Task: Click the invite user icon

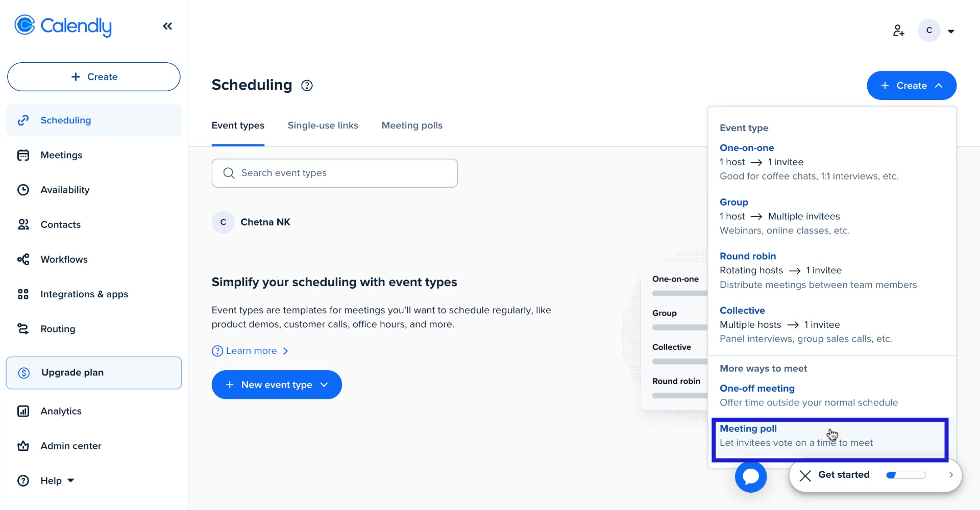Action: 898,31
